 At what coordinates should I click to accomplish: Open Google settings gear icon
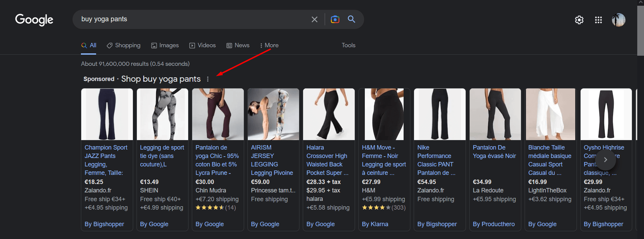[x=579, y=20]
